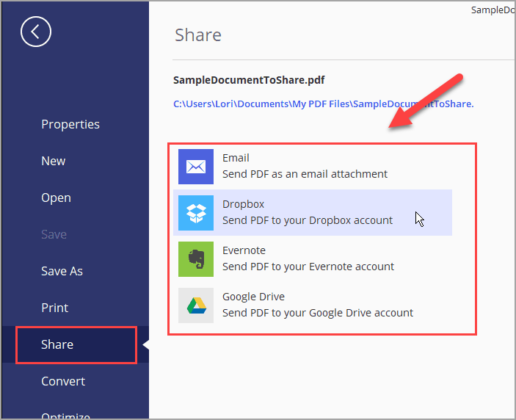The width and height of the screenshot is (516, 420).
Task: Click 'Send PDF as an email attachment' text
Action: point(305,174)
